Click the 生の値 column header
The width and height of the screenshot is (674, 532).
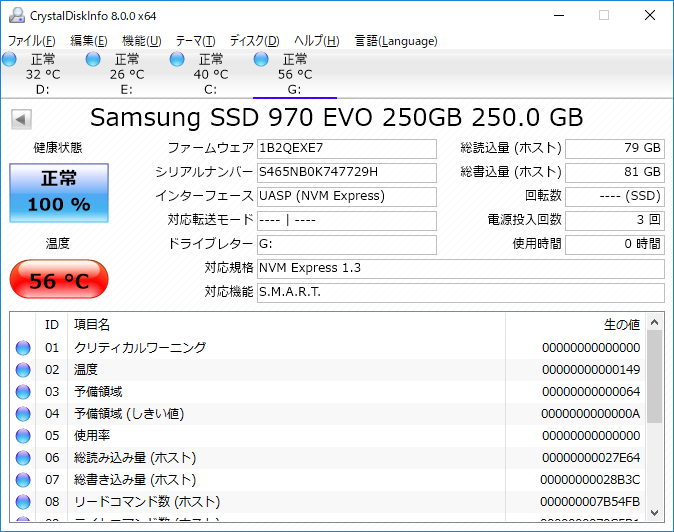pos(575,324)
